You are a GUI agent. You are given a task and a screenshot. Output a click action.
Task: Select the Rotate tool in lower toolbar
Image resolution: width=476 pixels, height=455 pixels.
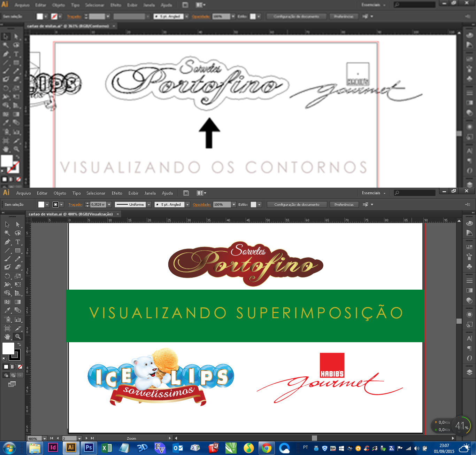point(7,276)
